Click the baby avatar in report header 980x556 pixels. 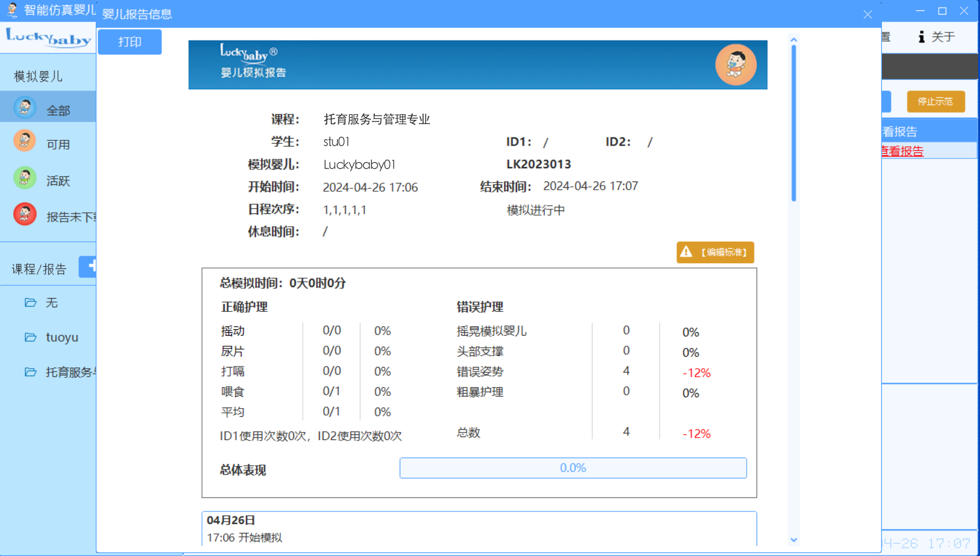pos(735,65)
